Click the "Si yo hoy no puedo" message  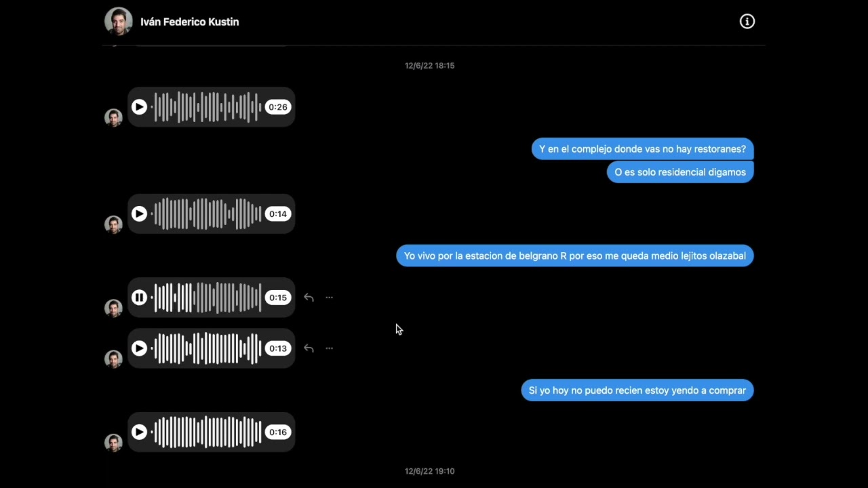pyautogui.click(x=637, y=390)
